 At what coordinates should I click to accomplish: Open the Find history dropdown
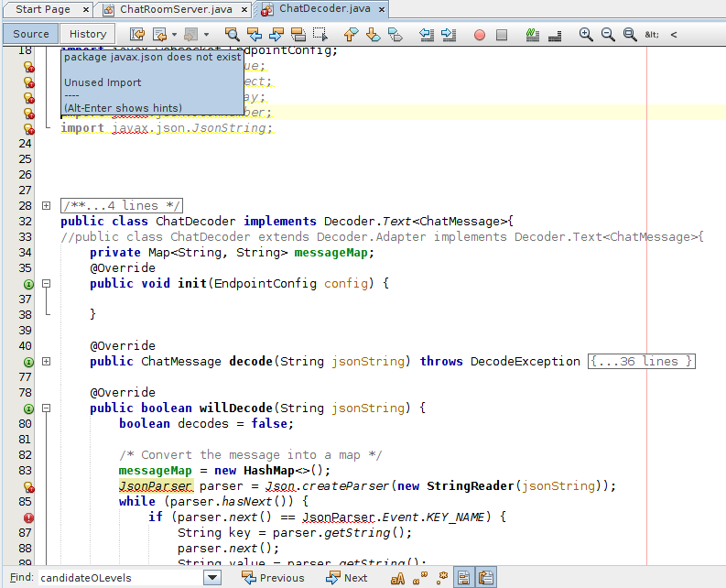[212, 578]
